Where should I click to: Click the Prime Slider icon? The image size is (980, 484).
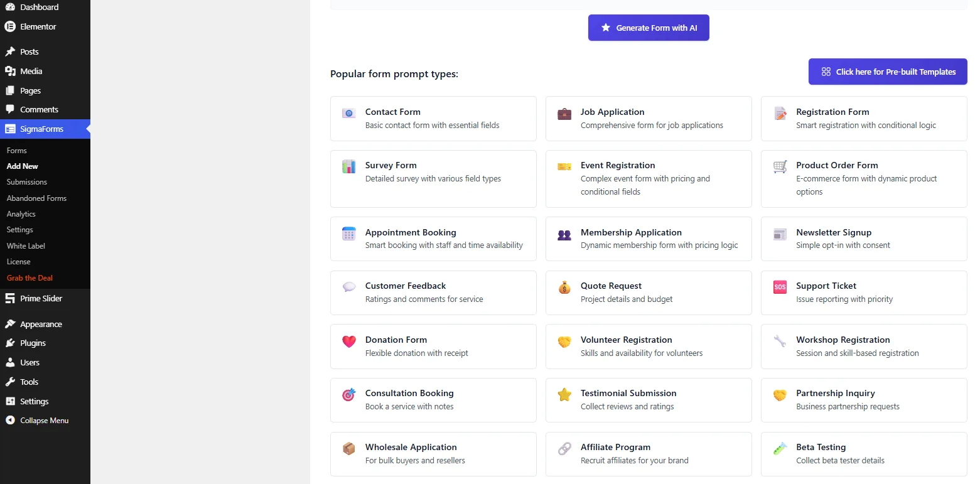pos(10,298)
